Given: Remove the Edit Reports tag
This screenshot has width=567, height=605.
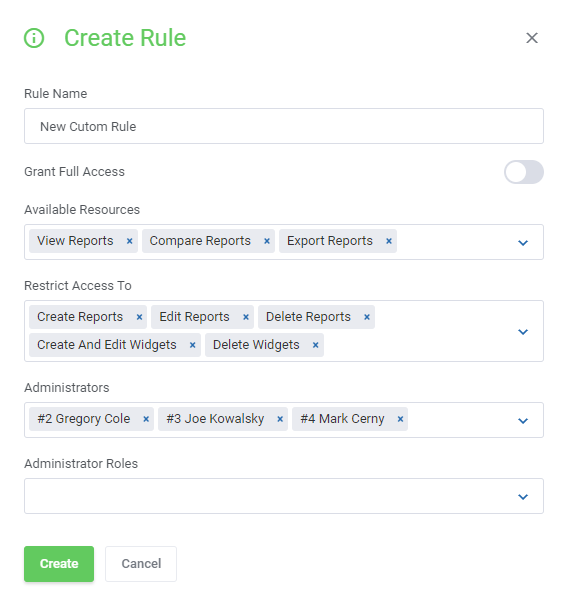Looking at the screenshot, I should (x=246, y=317).
